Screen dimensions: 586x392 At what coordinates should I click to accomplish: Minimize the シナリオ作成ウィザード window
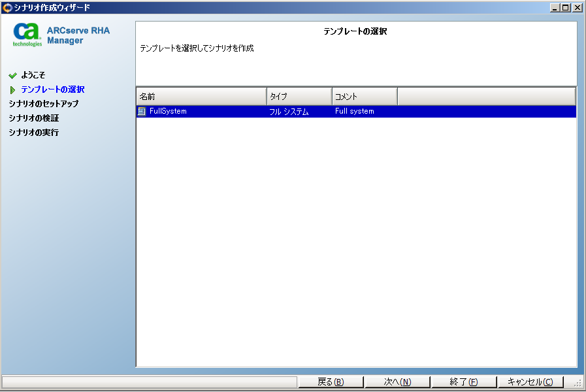point(555,7)
